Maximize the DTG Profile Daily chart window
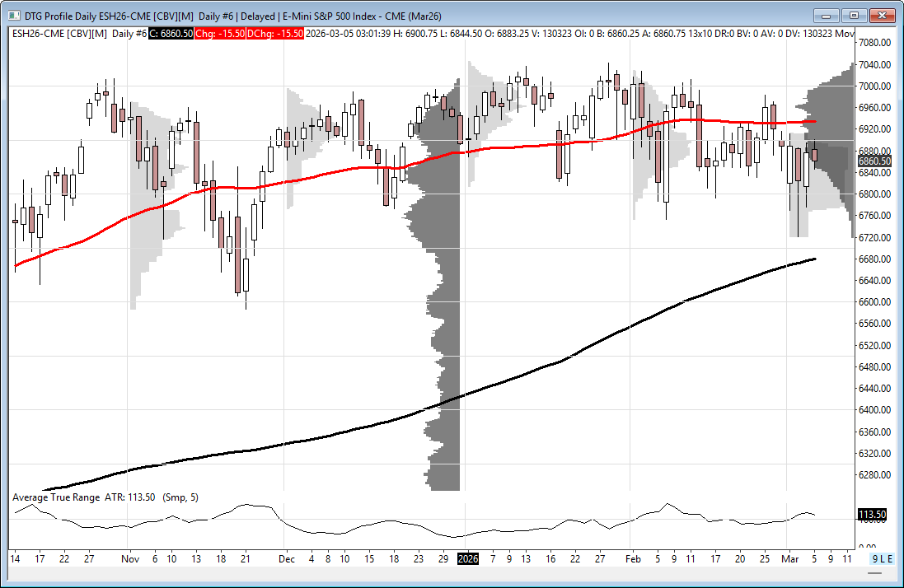The width and height of the screenshot is (904, 588). click(854, 15)
